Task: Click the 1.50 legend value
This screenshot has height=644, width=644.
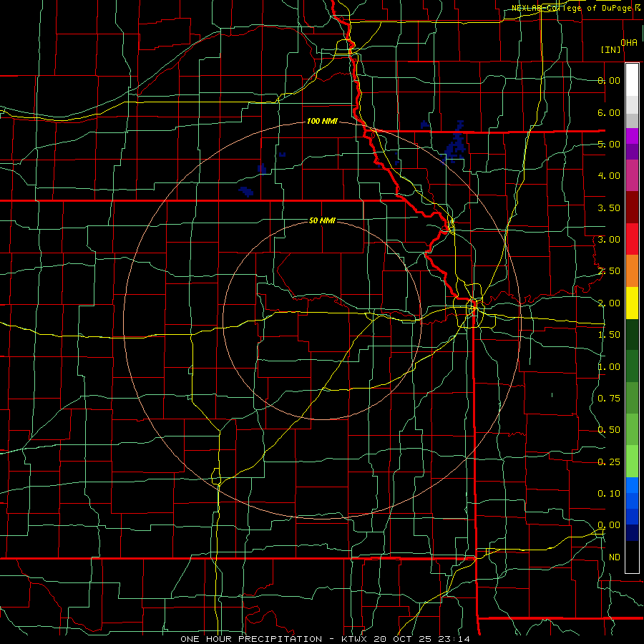Action: [609, 335]
